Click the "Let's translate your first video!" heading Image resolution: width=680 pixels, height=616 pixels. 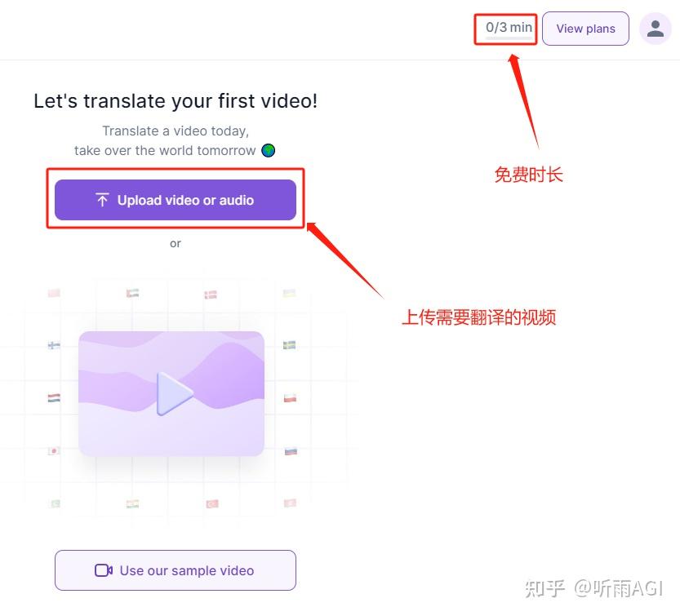tap(176, 101)
